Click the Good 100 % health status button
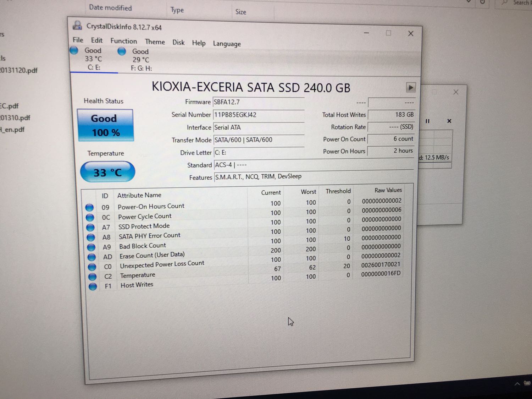Screen dimensions: 532x399 [105, 125]
